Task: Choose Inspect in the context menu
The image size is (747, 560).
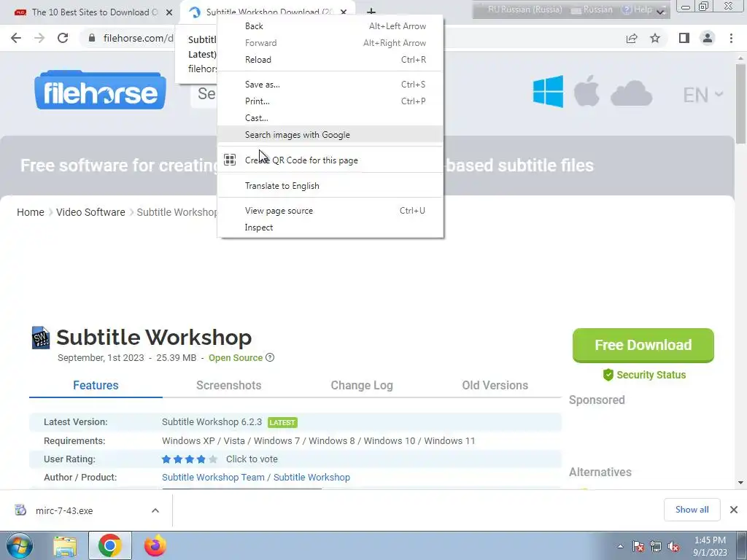Action: (330, 227)
